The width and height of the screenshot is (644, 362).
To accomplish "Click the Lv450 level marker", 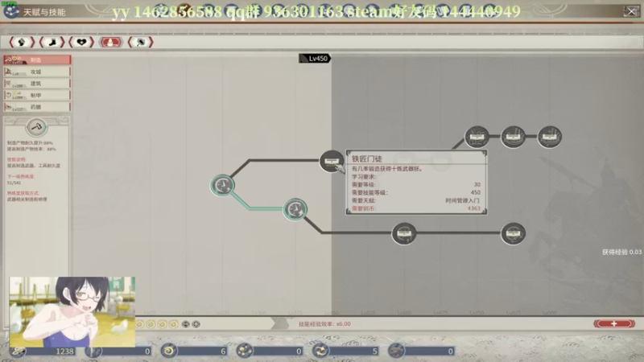I will [315, 58].
